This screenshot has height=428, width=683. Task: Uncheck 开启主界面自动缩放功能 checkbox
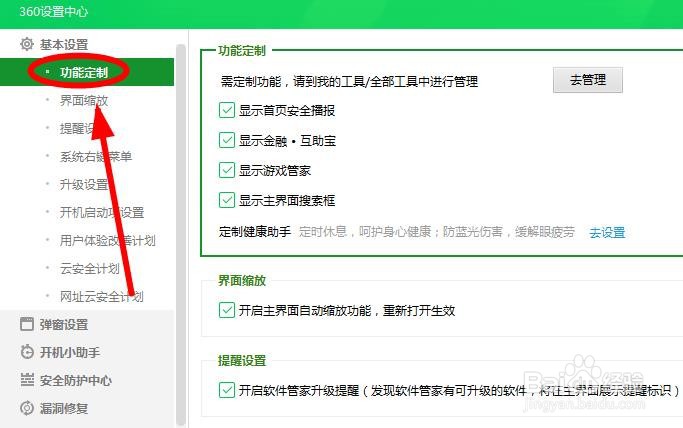[x=227, y=310]
